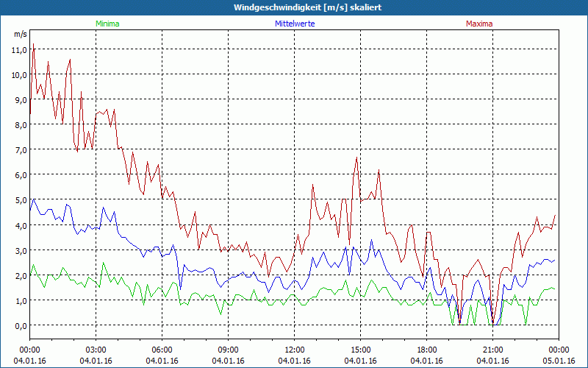Click the blue Mittelwerte legend label
Screen dimensions: 588x368
click(x=295, y=24)
